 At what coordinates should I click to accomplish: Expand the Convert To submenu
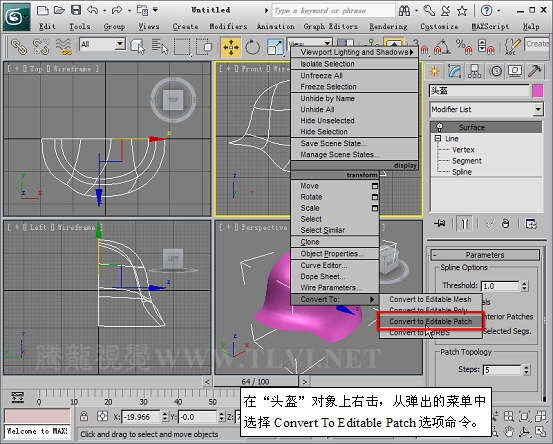335,299
